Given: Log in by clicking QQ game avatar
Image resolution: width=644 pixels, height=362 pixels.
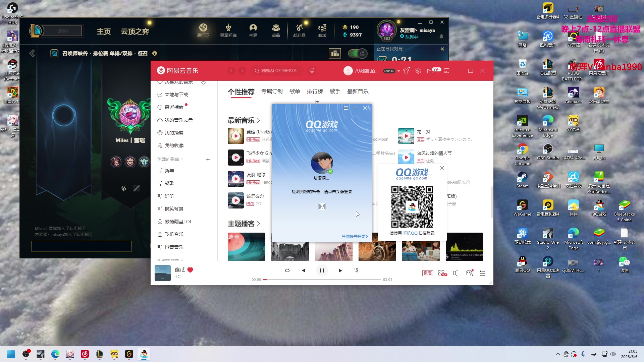Looking at the screenshot, I should point(322,163).
